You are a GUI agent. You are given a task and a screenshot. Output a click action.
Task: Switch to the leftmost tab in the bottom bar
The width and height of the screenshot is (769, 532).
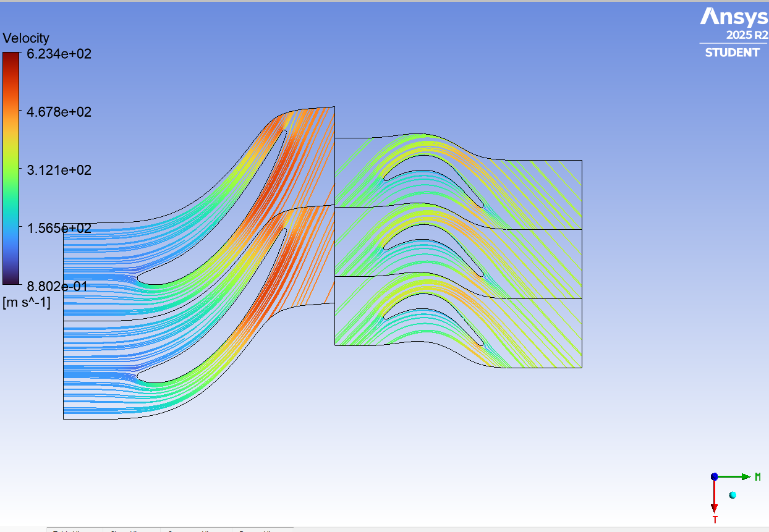[74, 530]
